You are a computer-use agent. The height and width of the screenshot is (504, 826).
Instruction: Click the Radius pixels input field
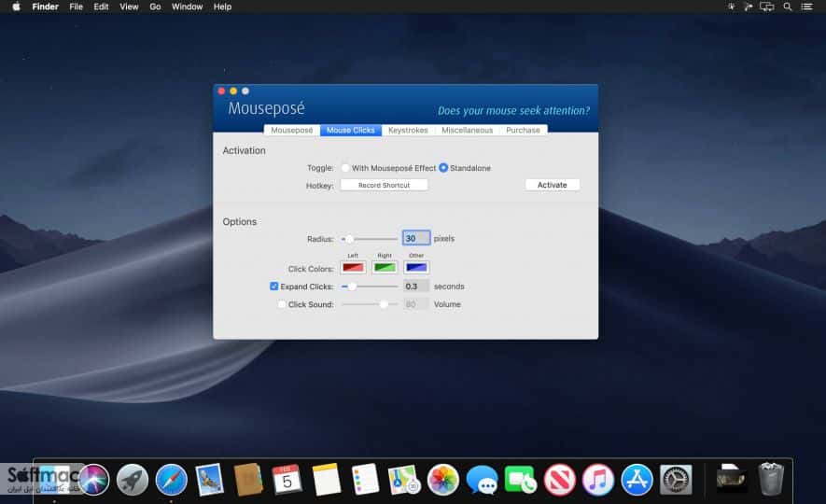416,239
